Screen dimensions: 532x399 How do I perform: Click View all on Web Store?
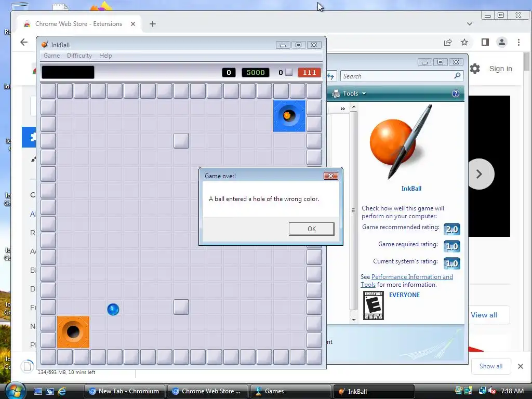point(484,315)
